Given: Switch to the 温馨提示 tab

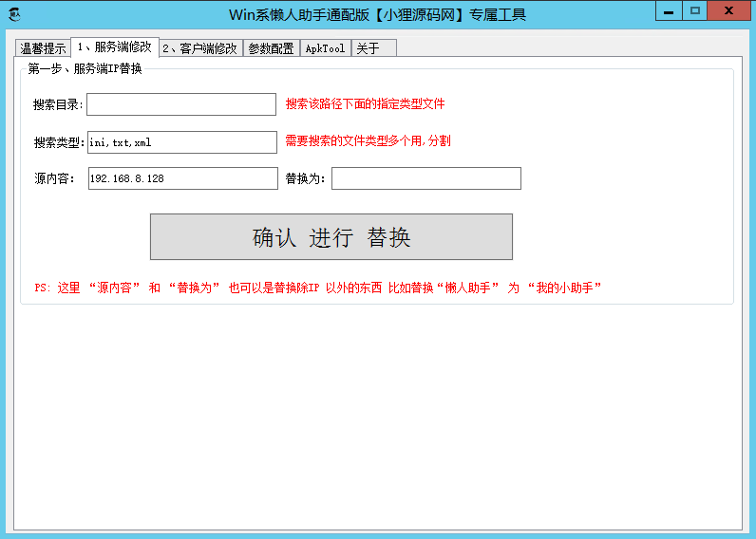Looking at the screenshot, I should [43, 48].
